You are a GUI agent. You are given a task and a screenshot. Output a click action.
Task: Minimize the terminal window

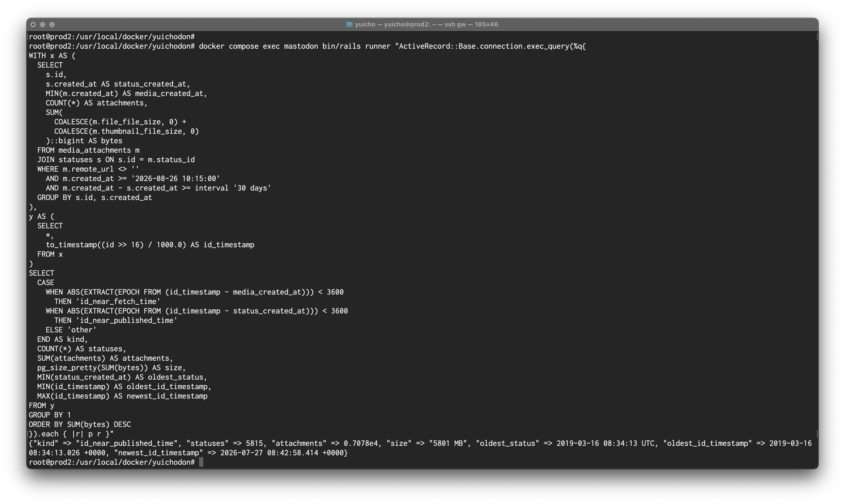43,24
